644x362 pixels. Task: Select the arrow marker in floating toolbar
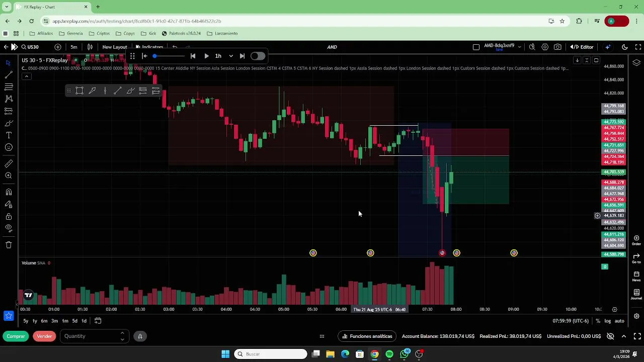[x=92, y=90]
